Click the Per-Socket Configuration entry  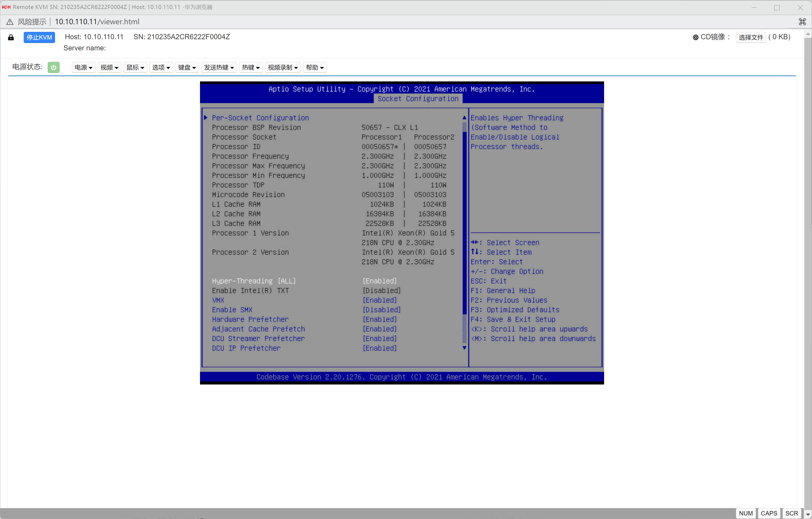click(260, 118)
